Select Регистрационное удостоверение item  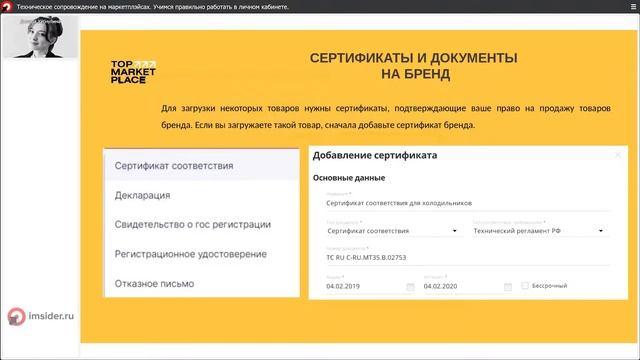[202, 254]
